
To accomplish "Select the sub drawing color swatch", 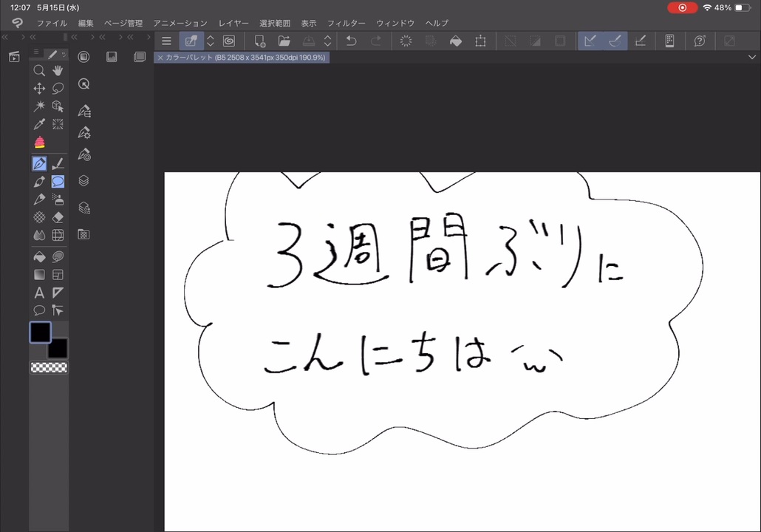I will click(x=58, y=349).
